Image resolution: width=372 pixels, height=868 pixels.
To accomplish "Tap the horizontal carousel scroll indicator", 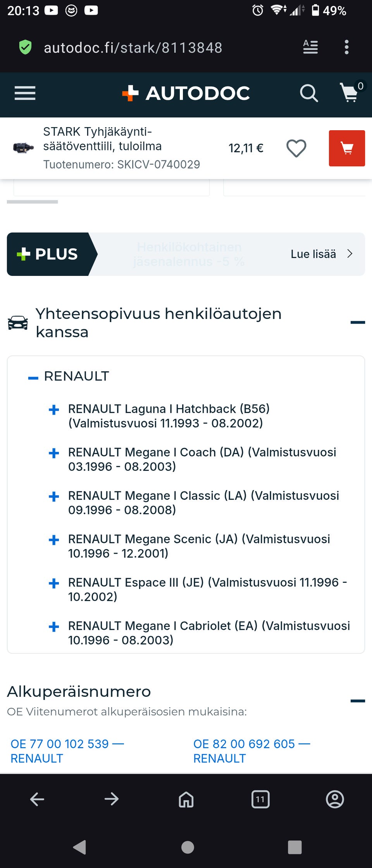I will pos(33,202).
